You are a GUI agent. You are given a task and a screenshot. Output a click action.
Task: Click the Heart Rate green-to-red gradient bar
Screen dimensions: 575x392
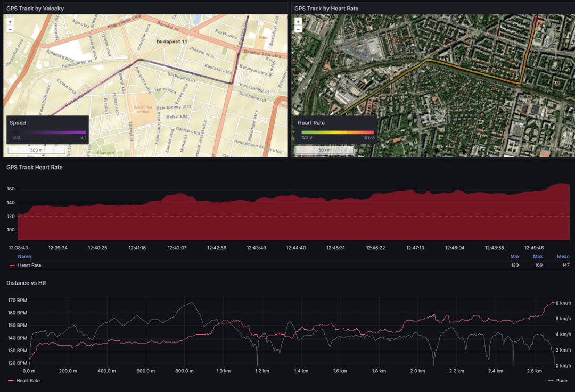[x=338, y=132]
